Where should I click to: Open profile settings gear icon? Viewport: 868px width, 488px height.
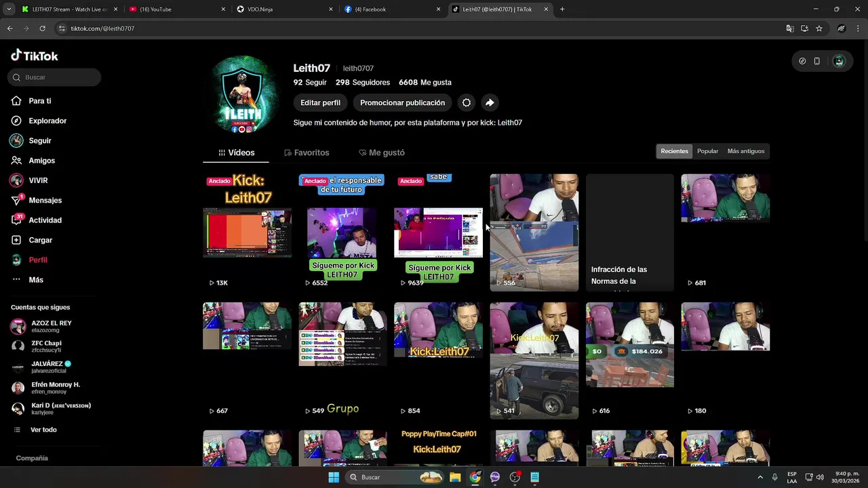(x=467, y=103)
